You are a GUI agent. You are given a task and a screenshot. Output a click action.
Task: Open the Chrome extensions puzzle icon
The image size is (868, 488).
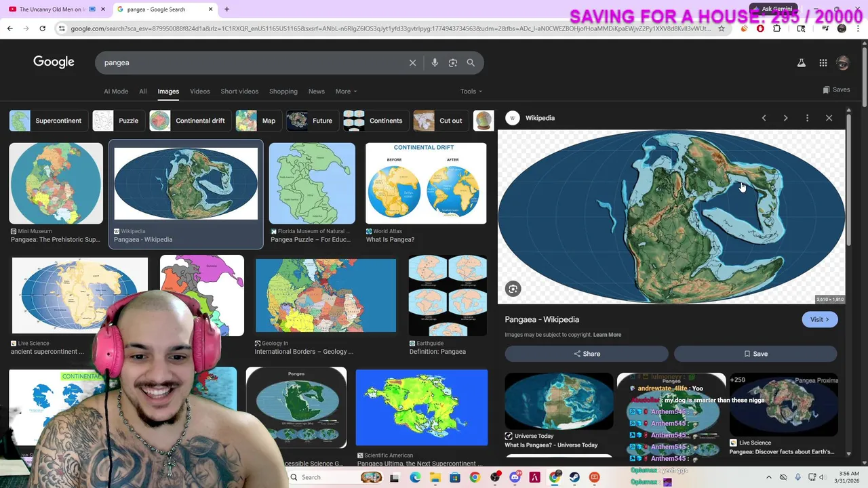[777, 28]
